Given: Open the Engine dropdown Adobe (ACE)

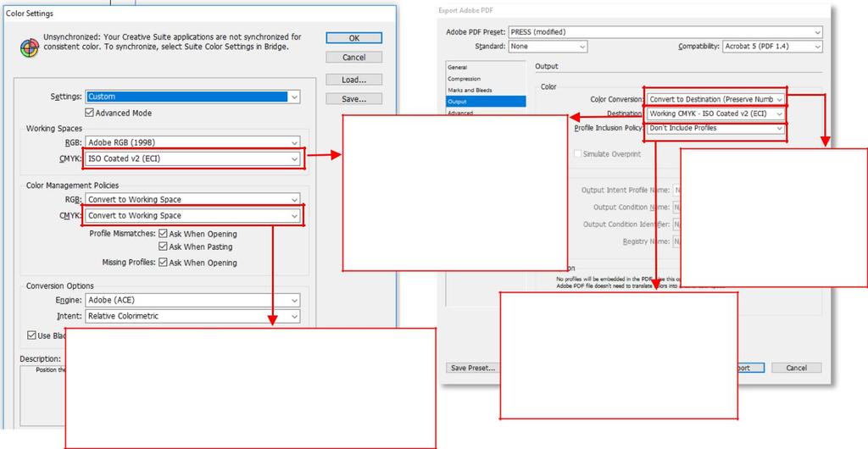Looking at the screenshot, I should 192,300.
